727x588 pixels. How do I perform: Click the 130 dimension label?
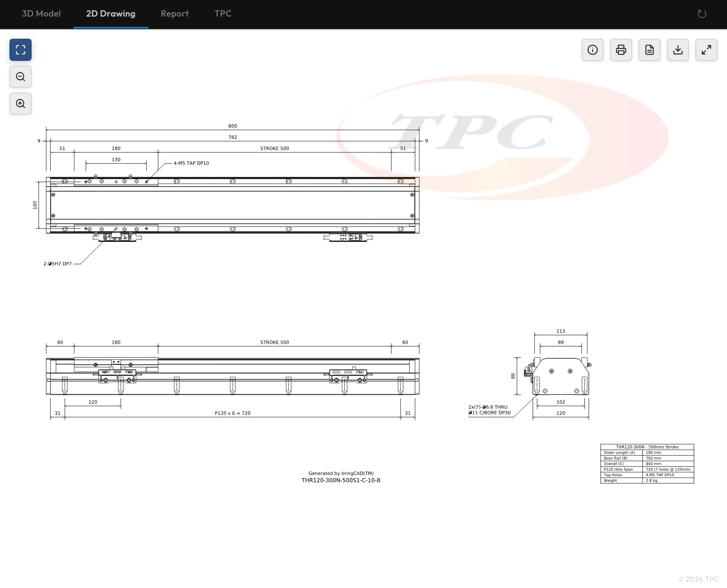pos(116,160)
